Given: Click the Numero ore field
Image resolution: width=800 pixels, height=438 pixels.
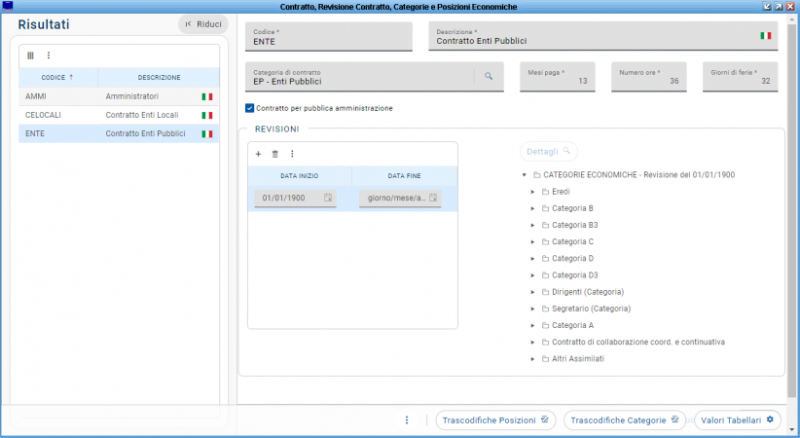Looking at the screenshot, I should tap(648, 77).
